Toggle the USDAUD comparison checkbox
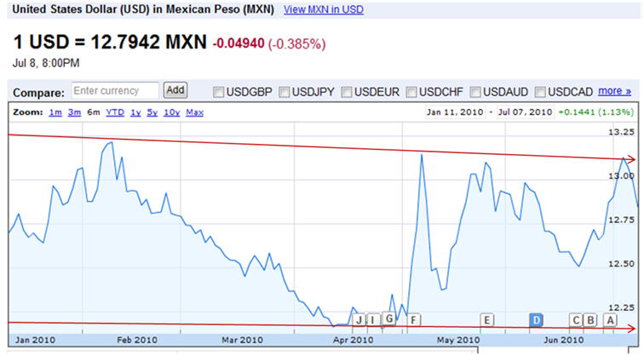 (x=475, y=92)
